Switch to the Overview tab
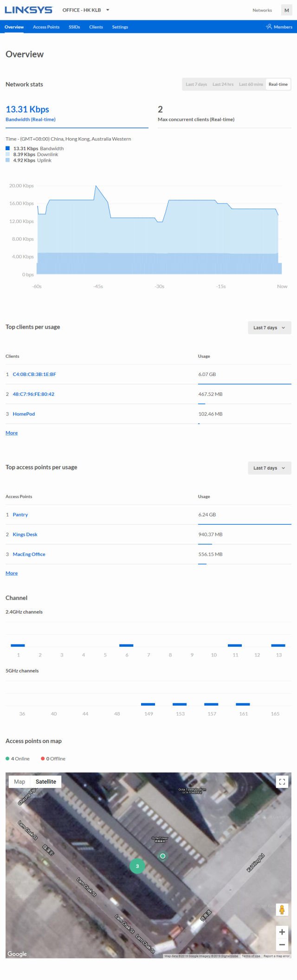This screenshot has height=980, width=297. pos(14,27)
